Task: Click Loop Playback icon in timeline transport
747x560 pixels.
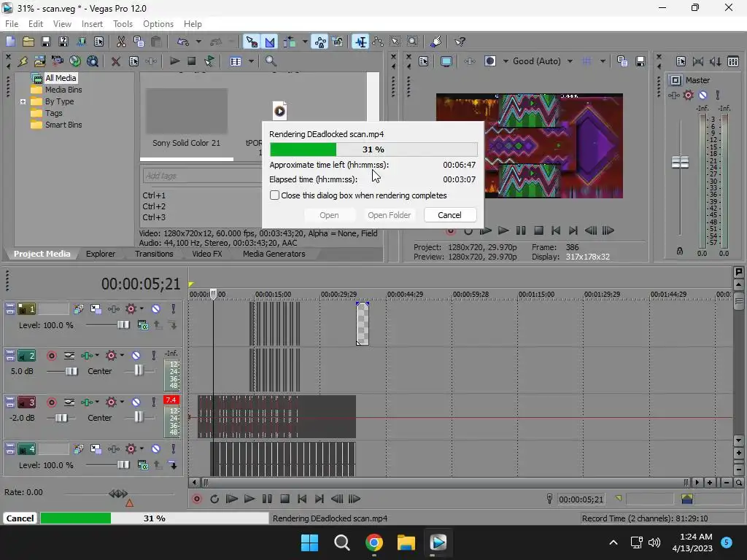Action: pos(214,499)
